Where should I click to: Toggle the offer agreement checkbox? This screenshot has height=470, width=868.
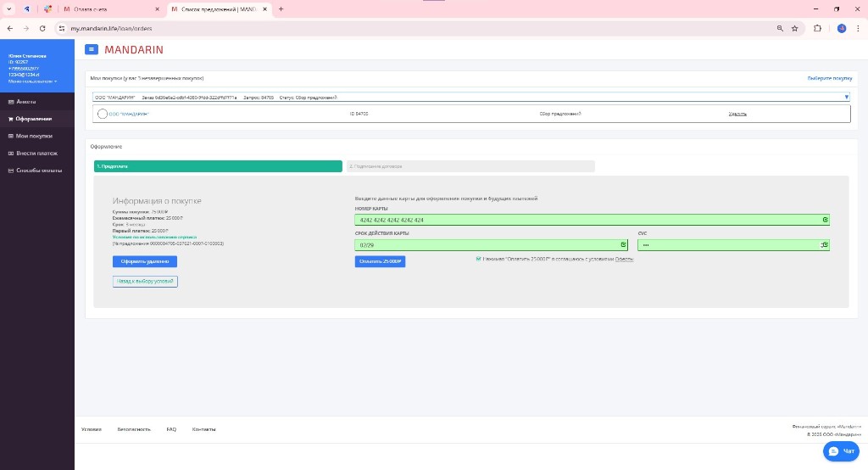pyautogui.click(x=478, y=259)
